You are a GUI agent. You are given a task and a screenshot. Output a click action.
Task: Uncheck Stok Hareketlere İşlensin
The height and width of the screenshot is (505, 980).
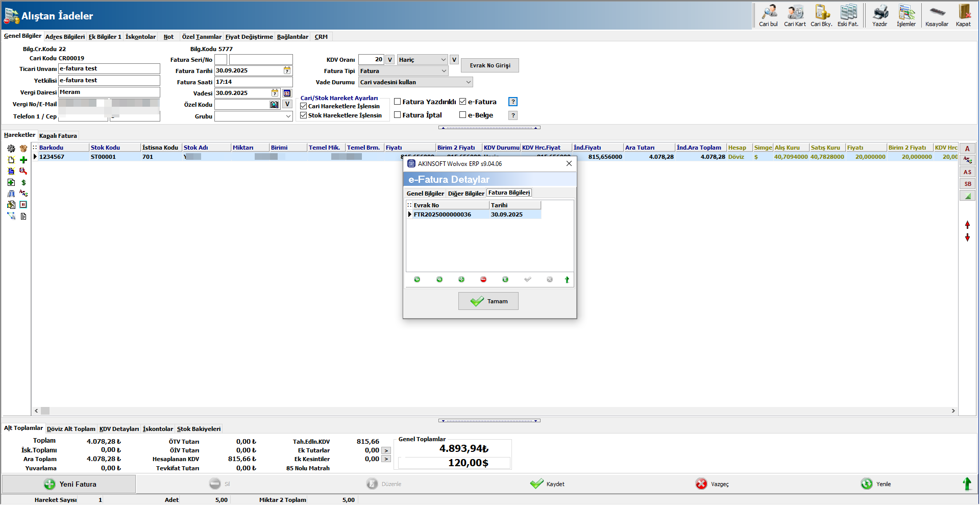pos(304,115)
